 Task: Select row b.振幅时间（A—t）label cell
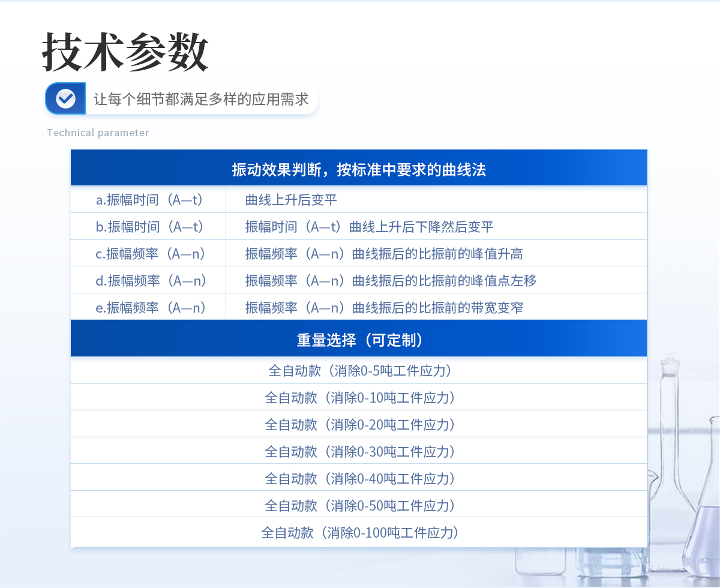149,227
